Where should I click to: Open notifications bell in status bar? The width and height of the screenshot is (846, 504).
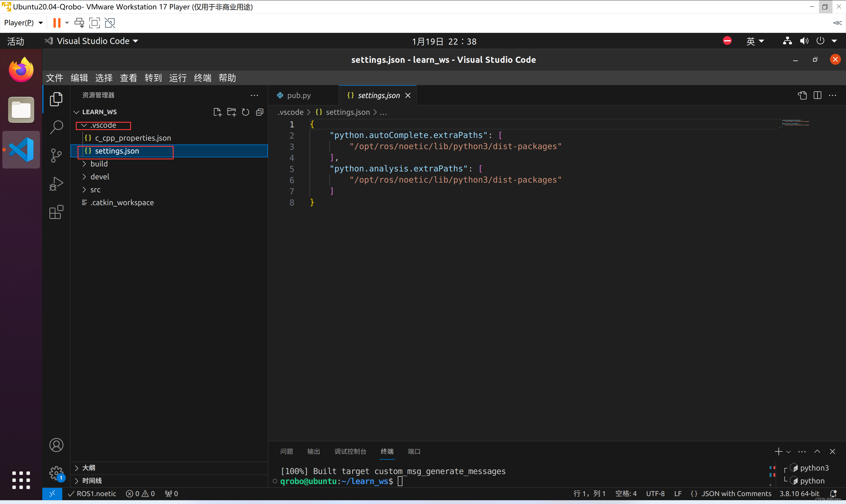click(833, 493)
